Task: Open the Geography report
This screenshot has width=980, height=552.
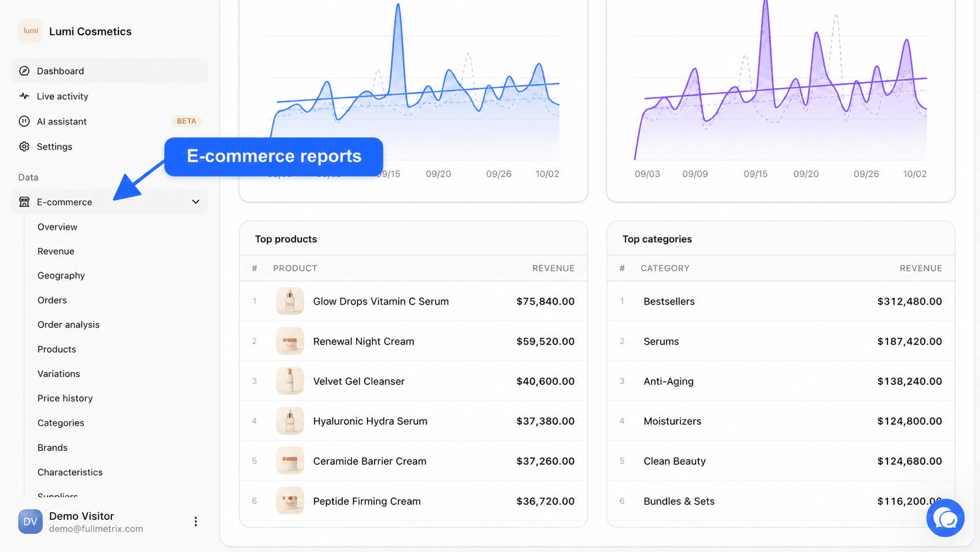Action: tap(61, 276)
